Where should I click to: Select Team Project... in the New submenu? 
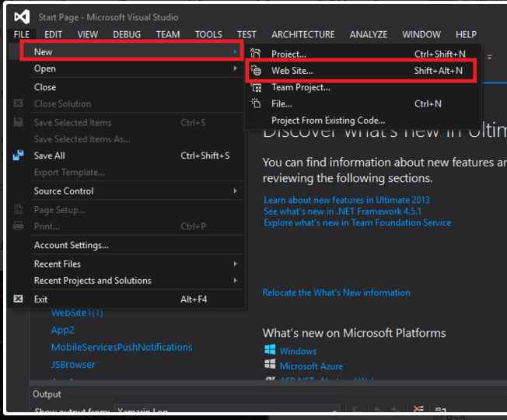tap(365, 87)
